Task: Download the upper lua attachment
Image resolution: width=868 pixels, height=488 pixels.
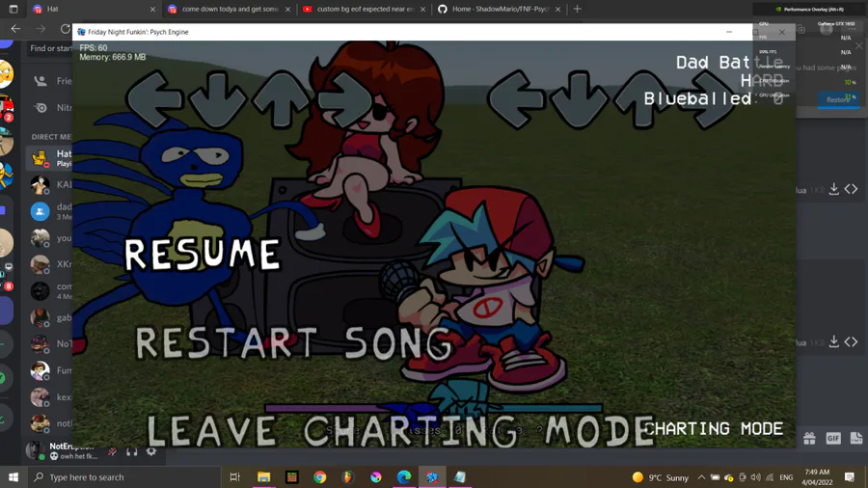Action: tap(833, 189)
